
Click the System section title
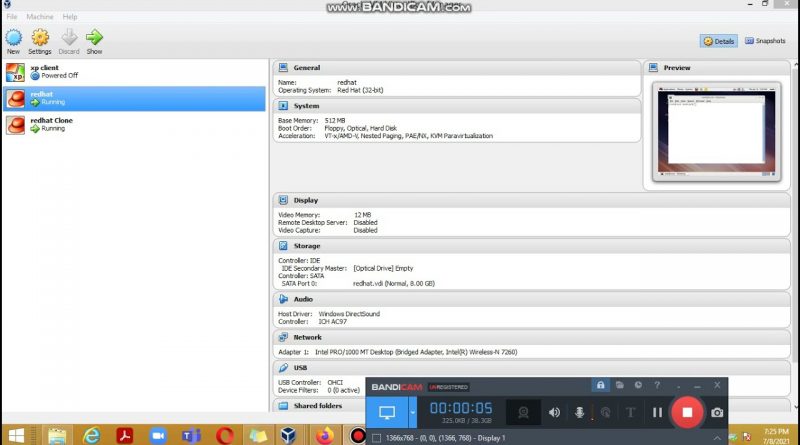[x=306, y=106]
